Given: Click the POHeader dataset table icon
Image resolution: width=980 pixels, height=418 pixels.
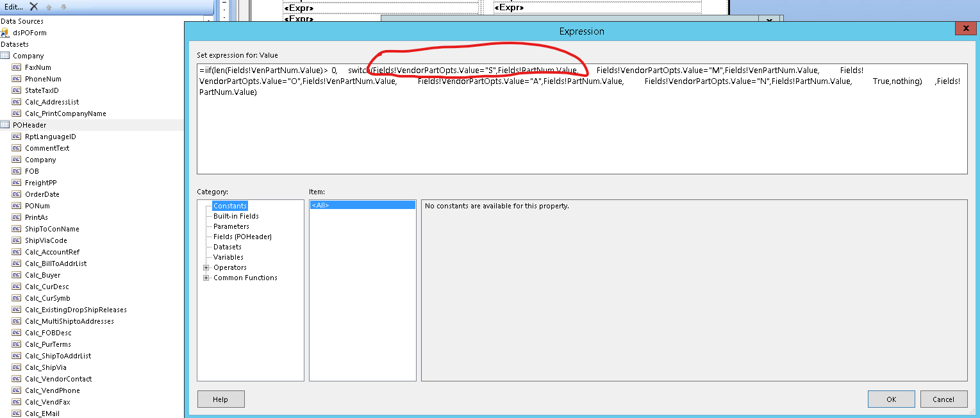Looking at the screenshot, I should click(x=5, y=125).
